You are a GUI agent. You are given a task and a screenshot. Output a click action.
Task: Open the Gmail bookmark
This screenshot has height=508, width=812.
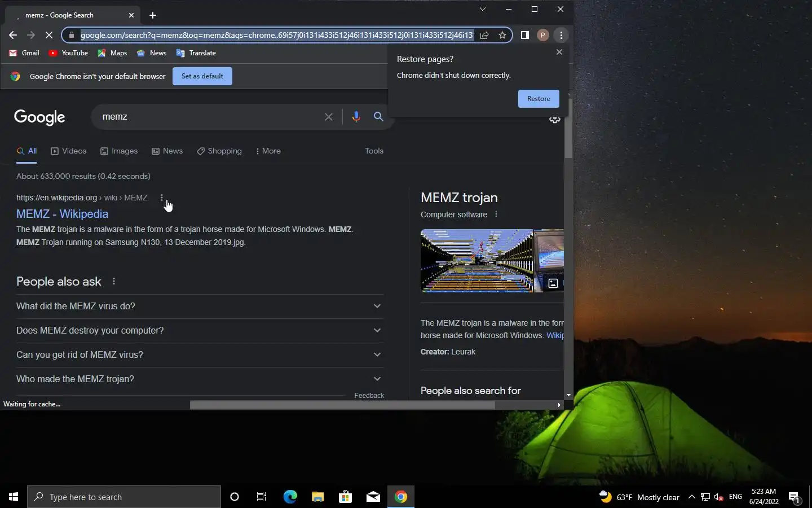(x=24, y=53)
